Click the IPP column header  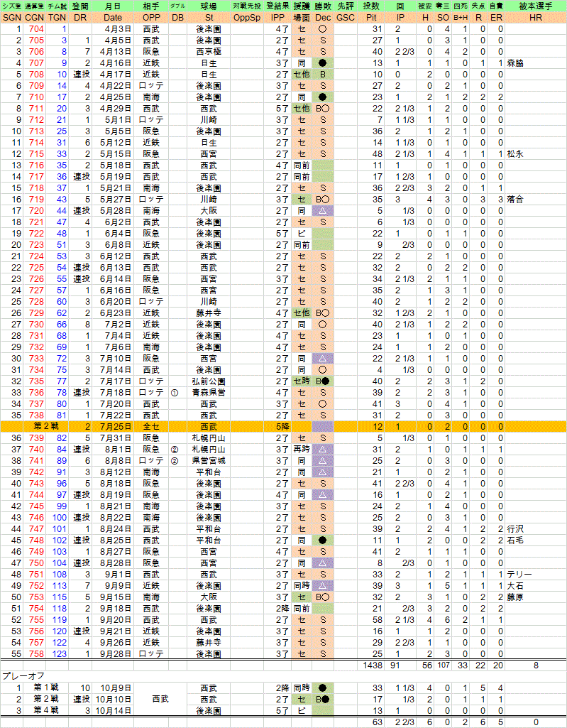point(278,18)
